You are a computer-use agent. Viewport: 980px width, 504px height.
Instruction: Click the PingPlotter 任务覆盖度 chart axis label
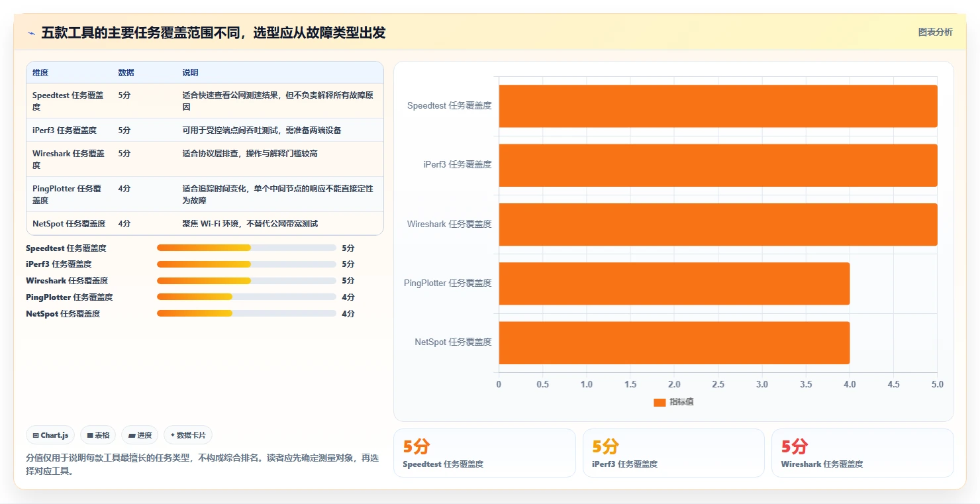click(x=448, y=283)
